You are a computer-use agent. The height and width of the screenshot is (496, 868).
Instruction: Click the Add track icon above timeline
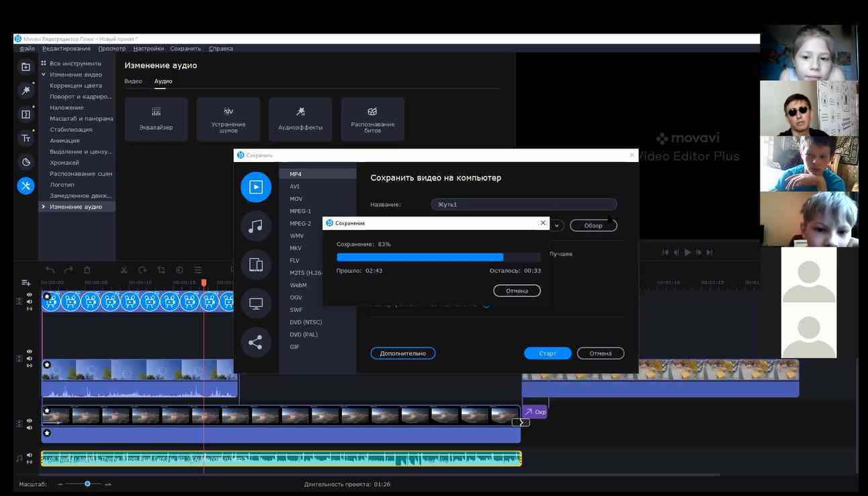(x=26, y=282)
